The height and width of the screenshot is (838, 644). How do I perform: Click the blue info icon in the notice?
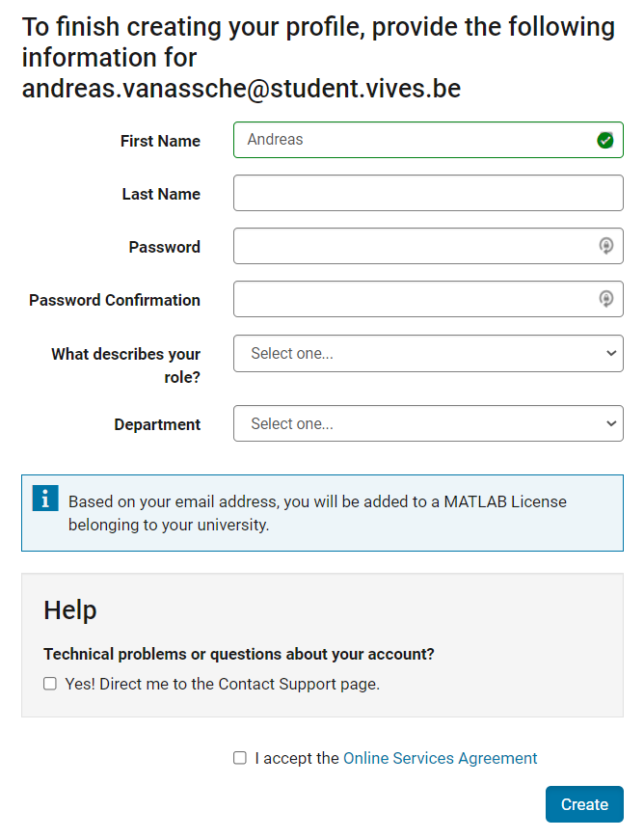click(x=45, y=499)
